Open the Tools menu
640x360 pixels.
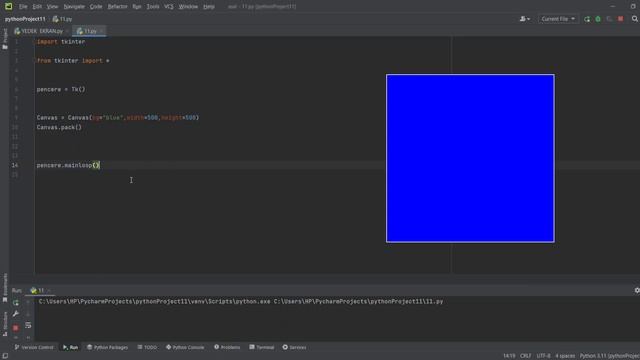tap(153, 7)
